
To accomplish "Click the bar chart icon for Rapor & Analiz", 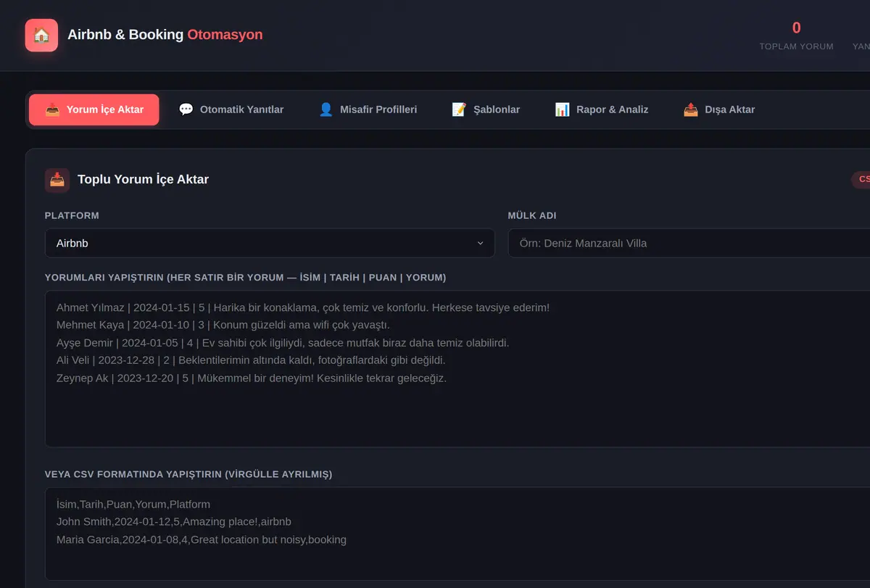I will (x=562, y=109).
